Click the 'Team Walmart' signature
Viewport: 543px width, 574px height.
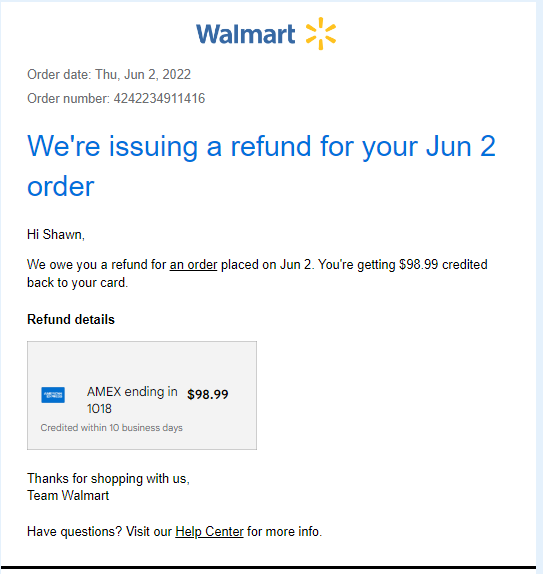[x=68, y=495]
